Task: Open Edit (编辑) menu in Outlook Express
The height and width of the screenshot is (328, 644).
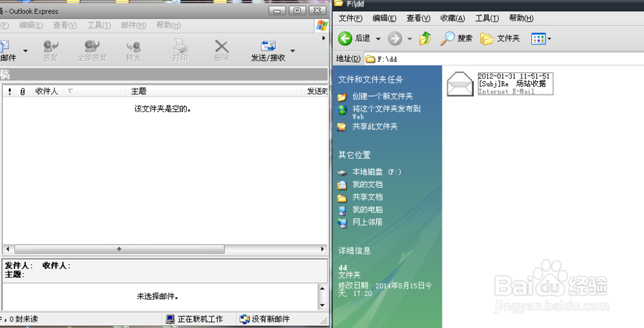Action: [31, 25]
